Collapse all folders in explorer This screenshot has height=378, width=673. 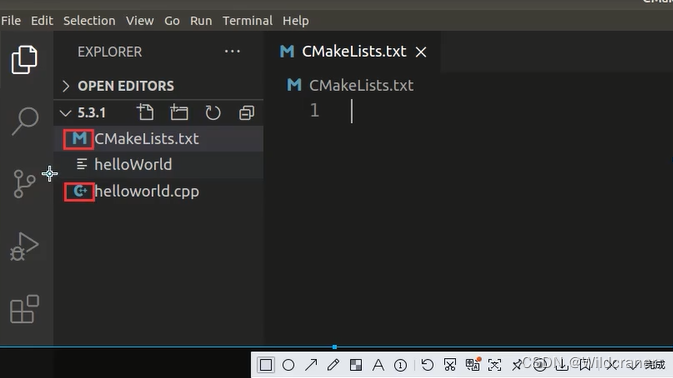[x=247, y=113]
